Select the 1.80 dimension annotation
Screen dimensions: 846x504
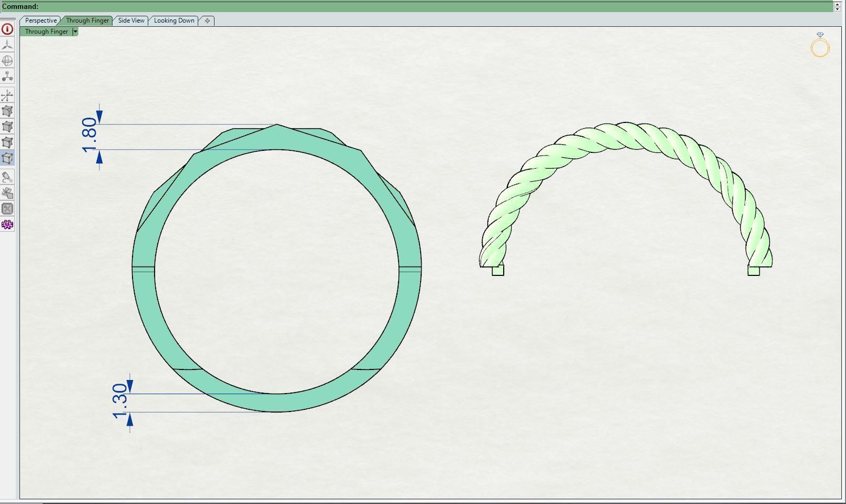(x=90, y=135)
